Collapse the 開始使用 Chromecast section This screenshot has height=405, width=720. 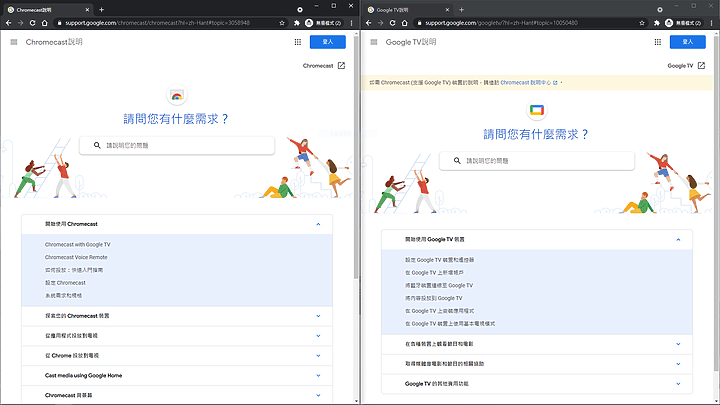coord(318,224)
